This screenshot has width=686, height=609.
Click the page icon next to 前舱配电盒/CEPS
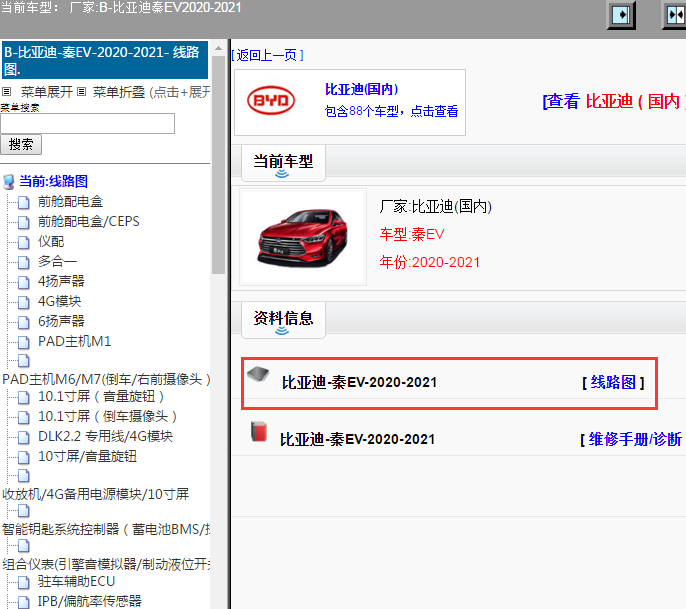[x=24, y=222]
